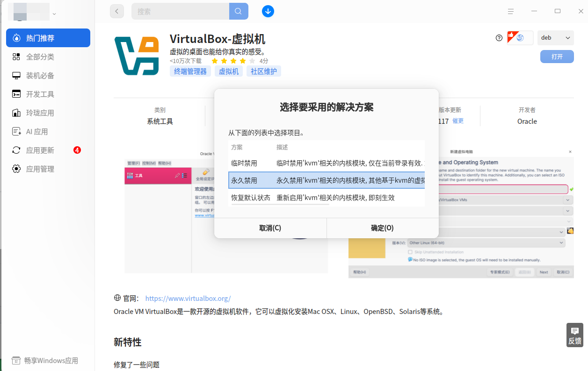588x371 pixels.
Task: Select the 恢复默认状态 solution row
Action: 327,197
